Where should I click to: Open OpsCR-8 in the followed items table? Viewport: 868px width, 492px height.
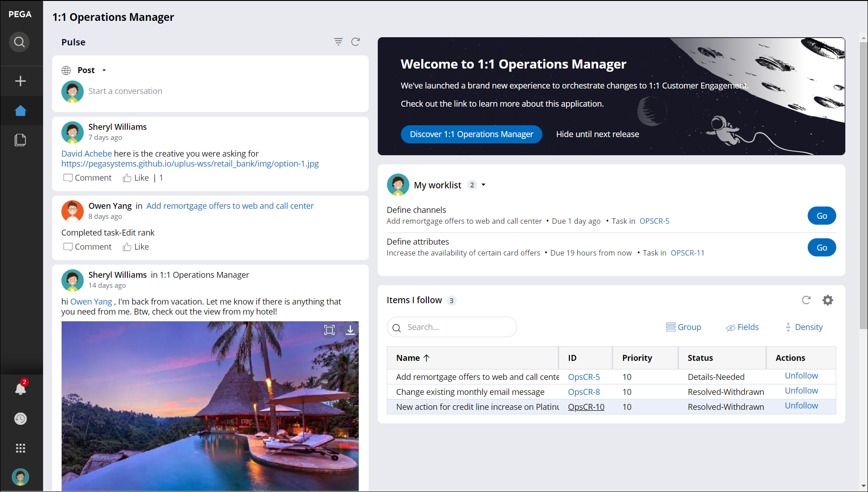point(584,392)
